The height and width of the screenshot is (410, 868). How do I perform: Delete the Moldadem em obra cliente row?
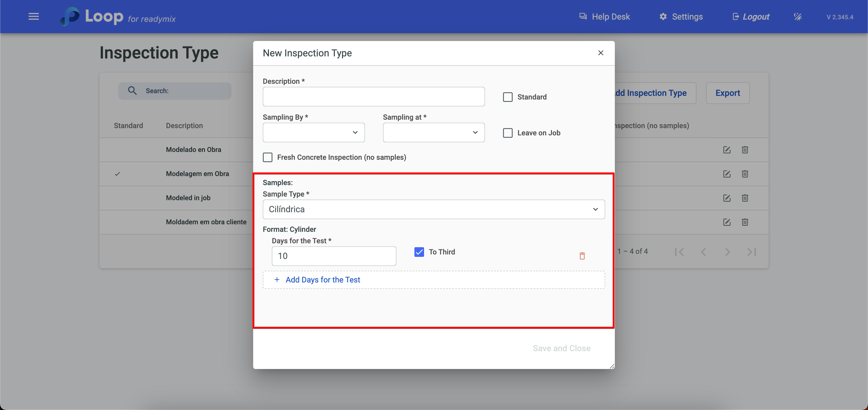(745, 222)
